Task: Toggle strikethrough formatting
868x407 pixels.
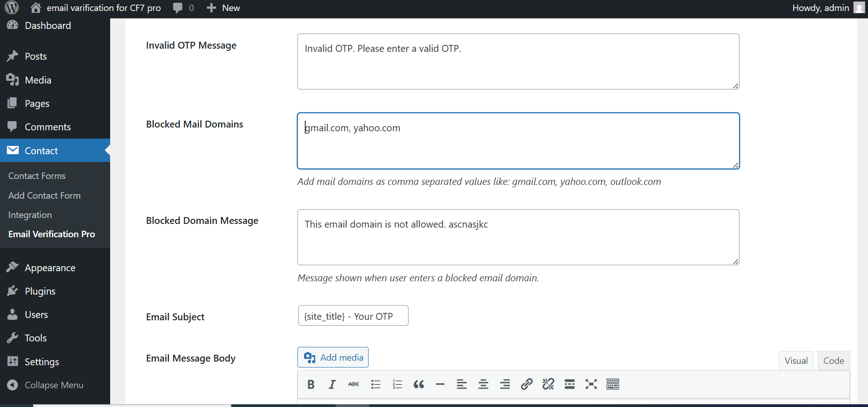Action: click(354, 385)
